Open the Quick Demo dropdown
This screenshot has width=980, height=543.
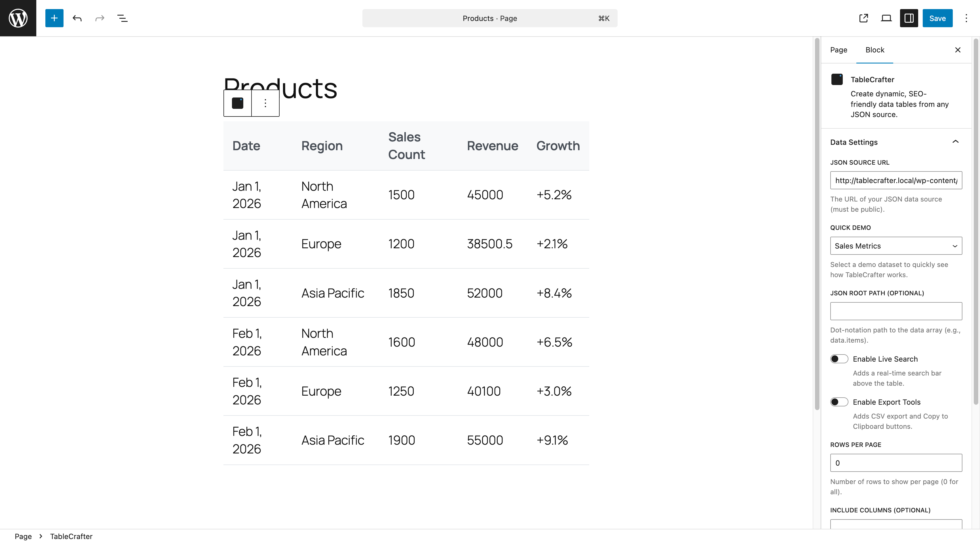[895, 246]
